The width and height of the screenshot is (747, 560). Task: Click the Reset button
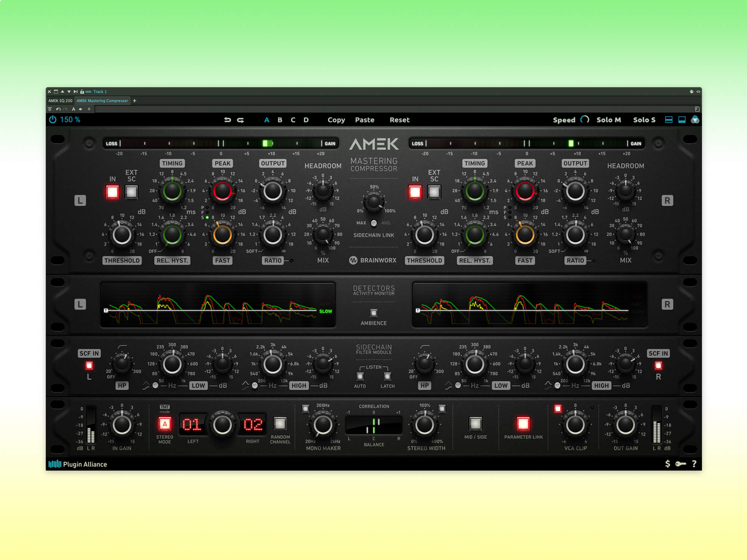pyautogui.click(x=400, y=120)
